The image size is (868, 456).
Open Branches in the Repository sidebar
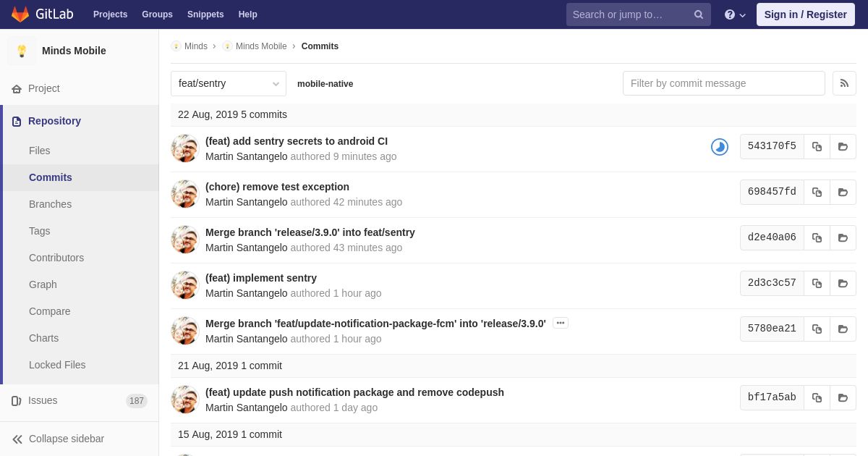pos(50,204)
